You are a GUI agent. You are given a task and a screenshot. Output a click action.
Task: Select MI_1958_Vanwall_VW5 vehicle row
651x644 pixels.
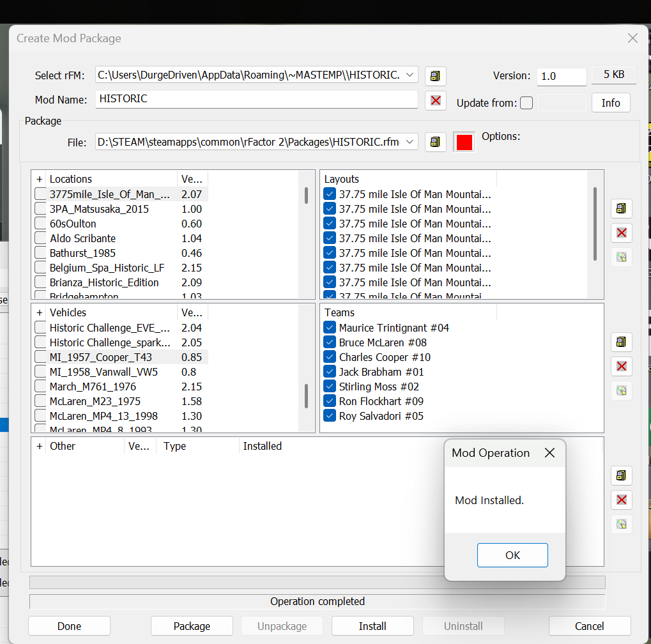121,372
